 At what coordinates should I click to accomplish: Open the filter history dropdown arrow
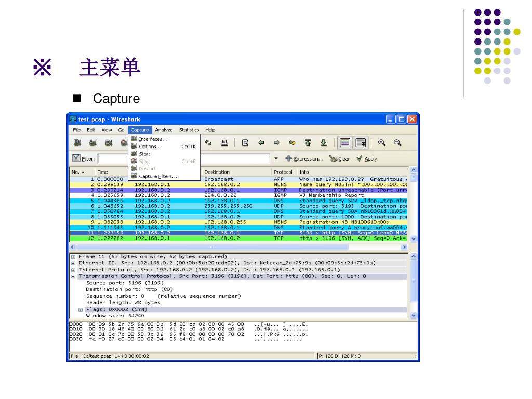click(276, 158)
